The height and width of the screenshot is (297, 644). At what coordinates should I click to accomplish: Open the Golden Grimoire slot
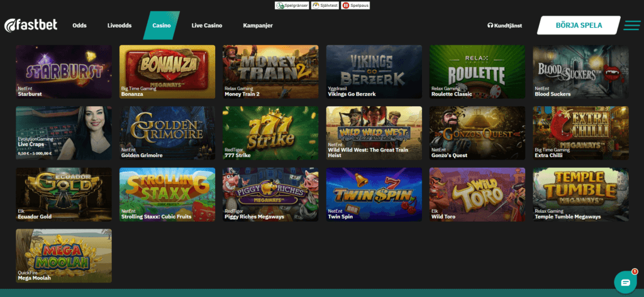(167, 133)
